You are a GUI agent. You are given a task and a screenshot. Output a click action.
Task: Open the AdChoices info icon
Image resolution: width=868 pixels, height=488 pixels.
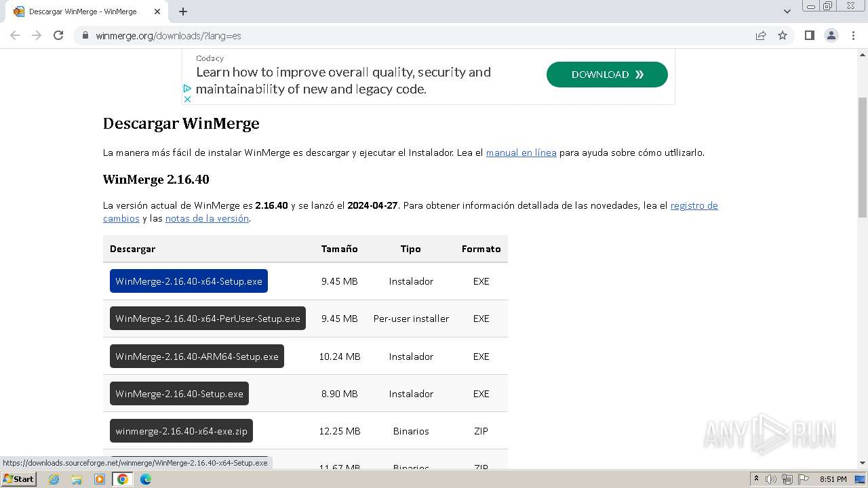[x=187, y=88]
